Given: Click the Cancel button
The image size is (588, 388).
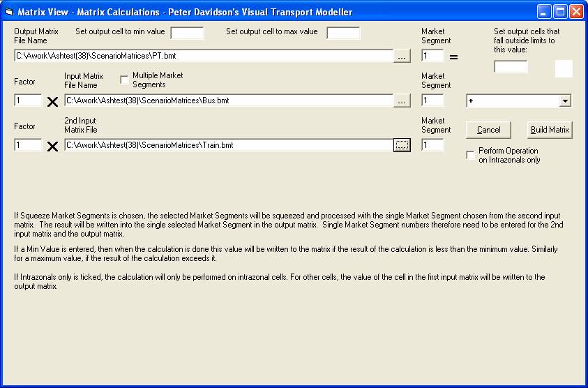Looking at the screenshot, I should 488,130.
